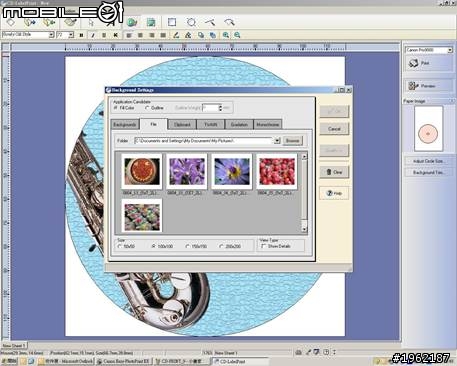Zoom out with the magnifier minus
This screenshot has height=366, width=457.
pos(237,35)
